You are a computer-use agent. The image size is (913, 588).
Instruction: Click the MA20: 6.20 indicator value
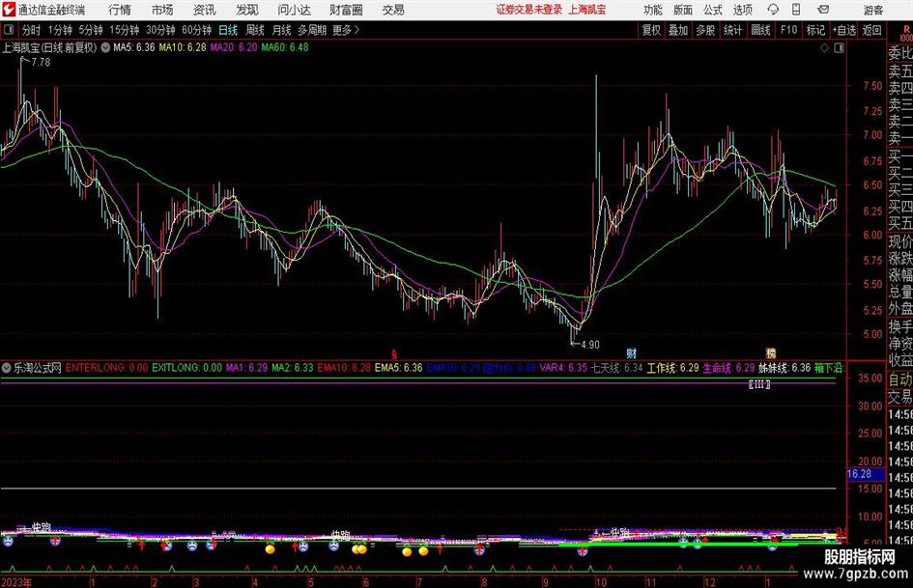(234, 47)
